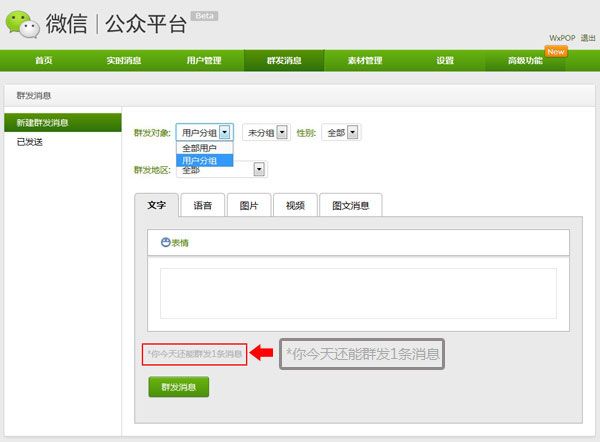
Task: Click the green 群发消息 send button
Action: (179, 387)
